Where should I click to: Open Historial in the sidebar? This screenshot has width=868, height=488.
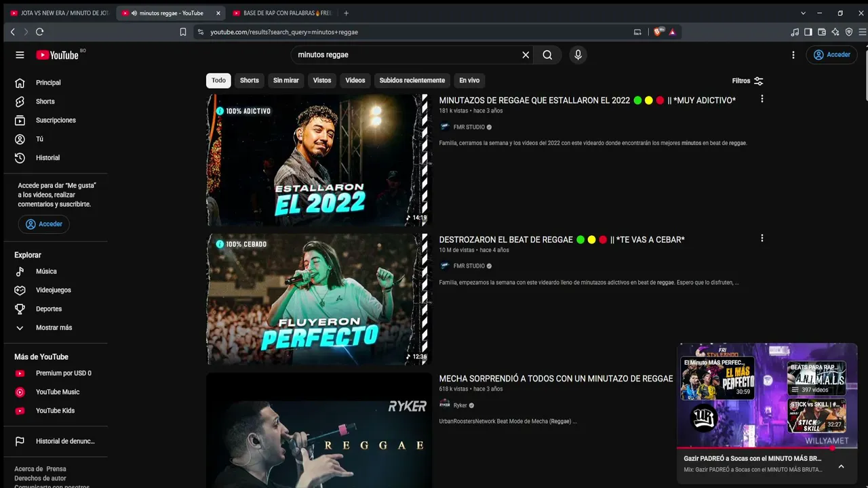(57, 158)
